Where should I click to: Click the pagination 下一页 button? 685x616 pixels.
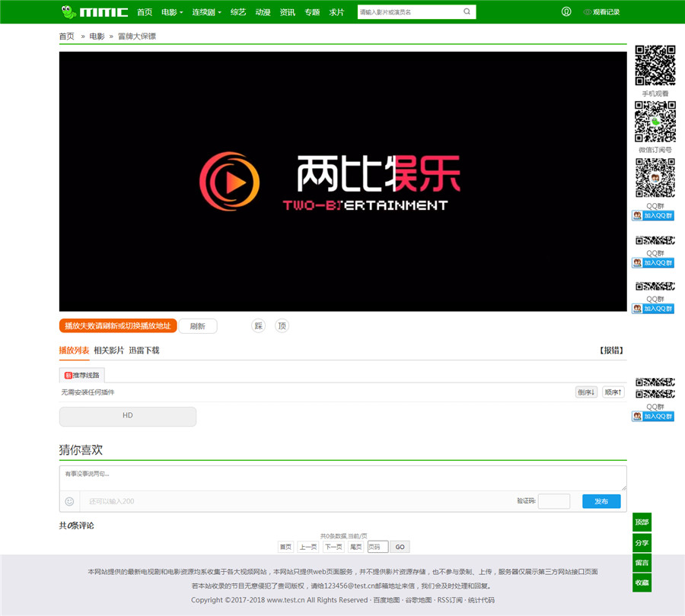click(x=333, y=547)
